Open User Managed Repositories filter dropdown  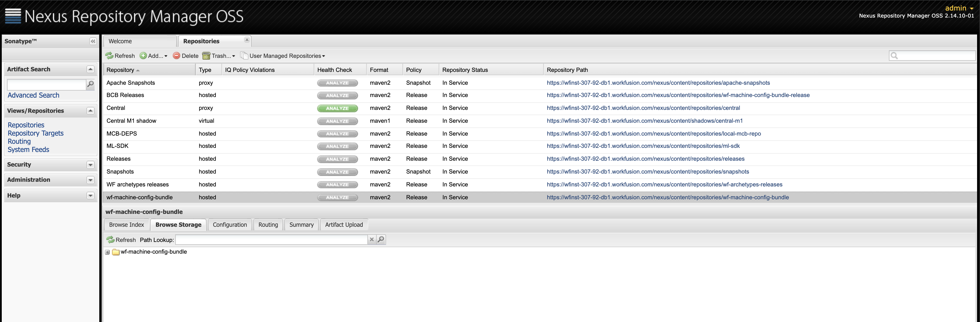pyautogui.click(x=283, y=56)
